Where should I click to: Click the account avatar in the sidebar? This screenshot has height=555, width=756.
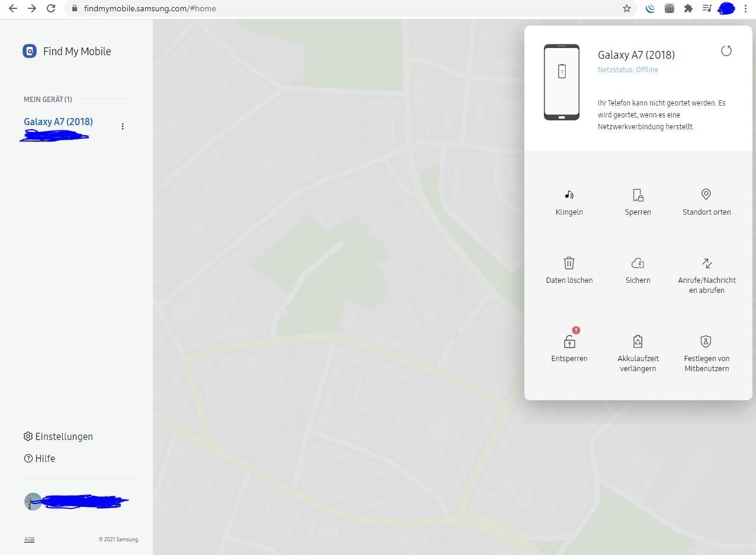tap(33, 502)
